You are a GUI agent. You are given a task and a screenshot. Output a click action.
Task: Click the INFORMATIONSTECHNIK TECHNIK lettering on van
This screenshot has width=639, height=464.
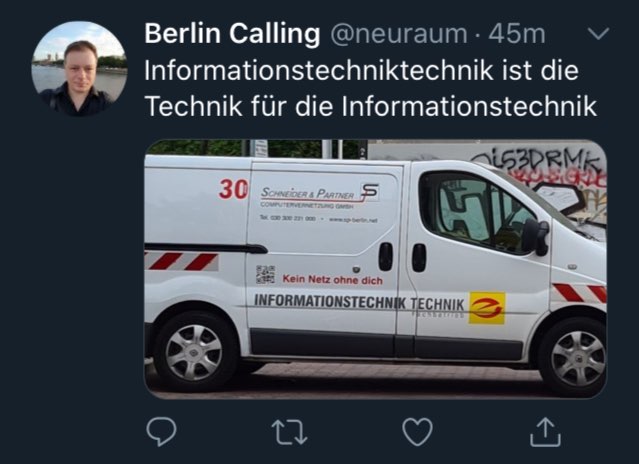pos(359,302)
